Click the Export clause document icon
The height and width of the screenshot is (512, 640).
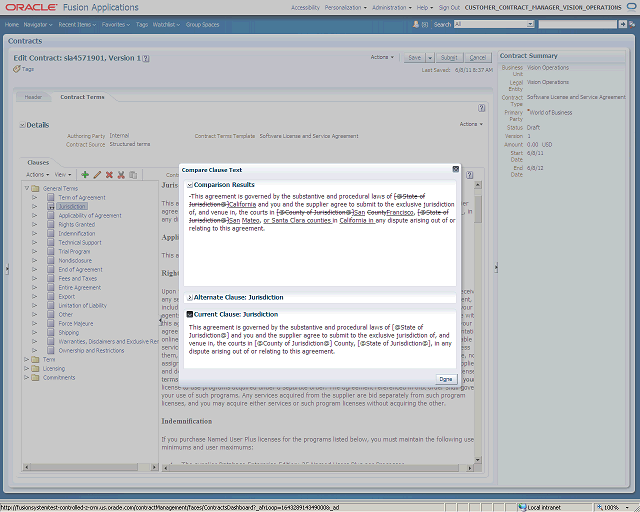coord(51,296)
